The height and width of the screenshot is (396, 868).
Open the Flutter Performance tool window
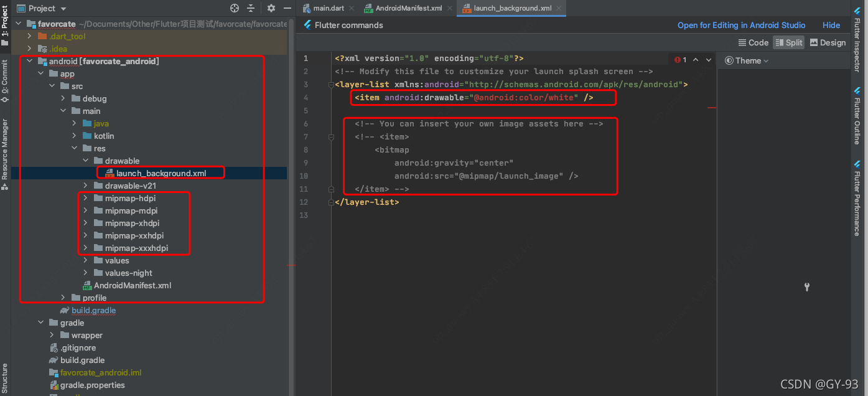[x=857, y=197]
